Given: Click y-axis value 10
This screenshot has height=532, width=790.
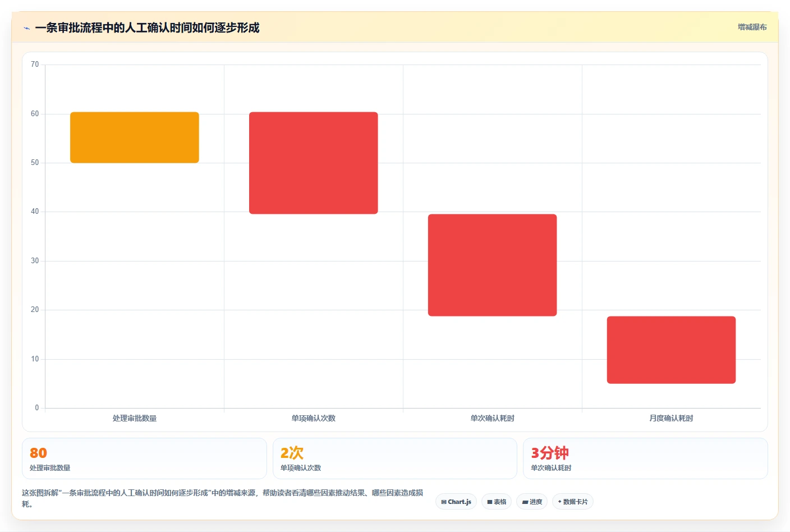Looking at the screenshot, I should (35, 359).
